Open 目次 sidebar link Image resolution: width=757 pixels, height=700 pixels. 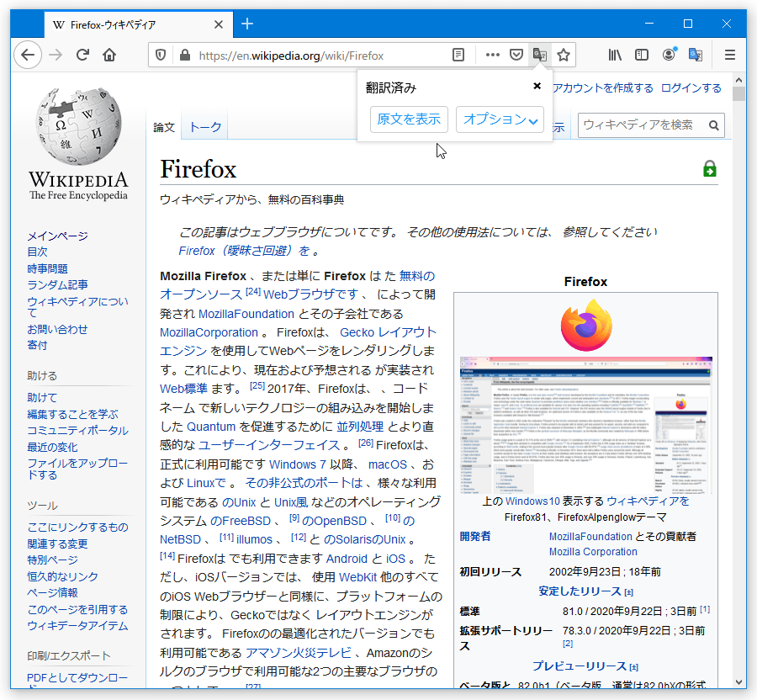point(37,252)
